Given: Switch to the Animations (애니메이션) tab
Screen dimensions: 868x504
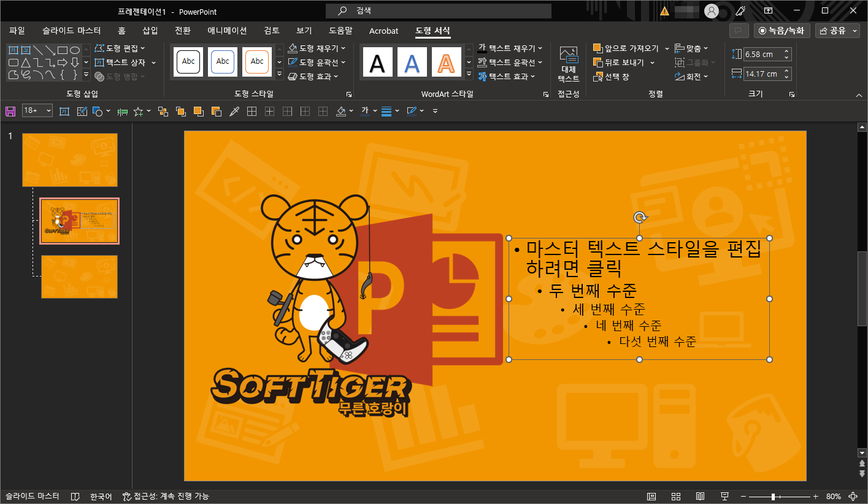Looking at the screenshot, I should coord(227,31).
